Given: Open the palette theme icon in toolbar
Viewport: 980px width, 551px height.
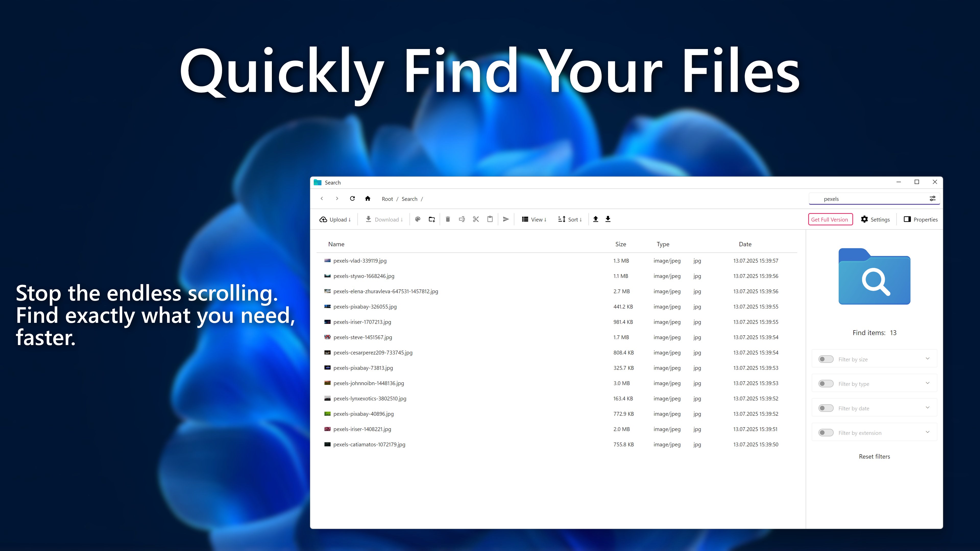Looking at the screenshot, I should pos(418,219).
